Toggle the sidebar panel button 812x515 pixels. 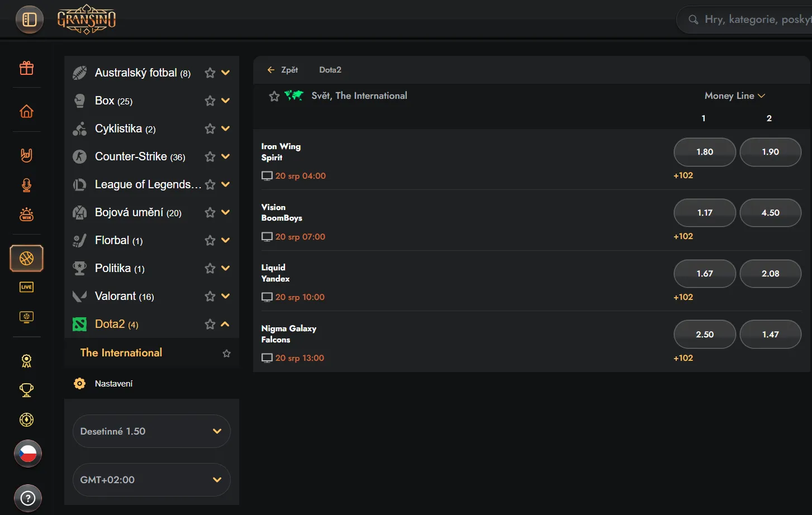[30, 20]
